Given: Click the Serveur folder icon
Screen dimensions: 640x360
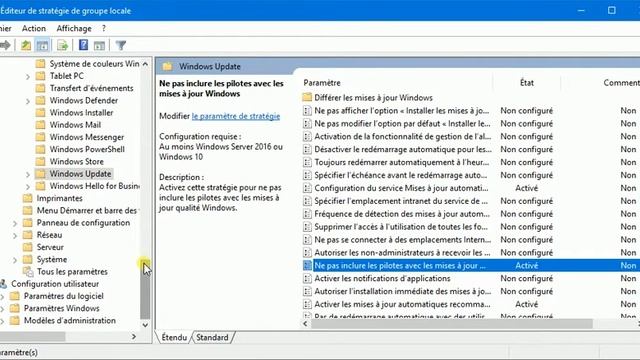Looking at the screenshot, I should pos(27,247).
